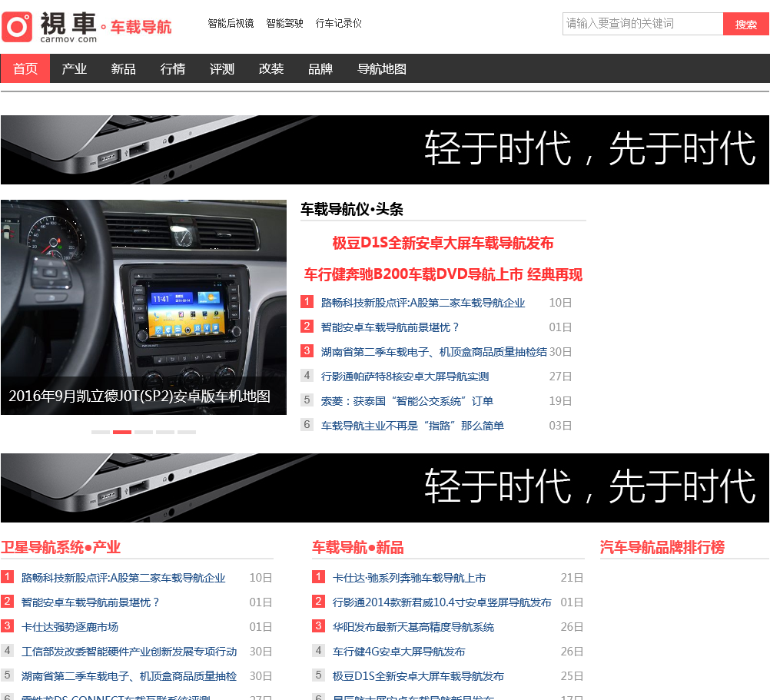Image resolution: width=770 pixels, height=700 pixels.
Task: Open the 改装 navigation tab
Action: point(271,68)
